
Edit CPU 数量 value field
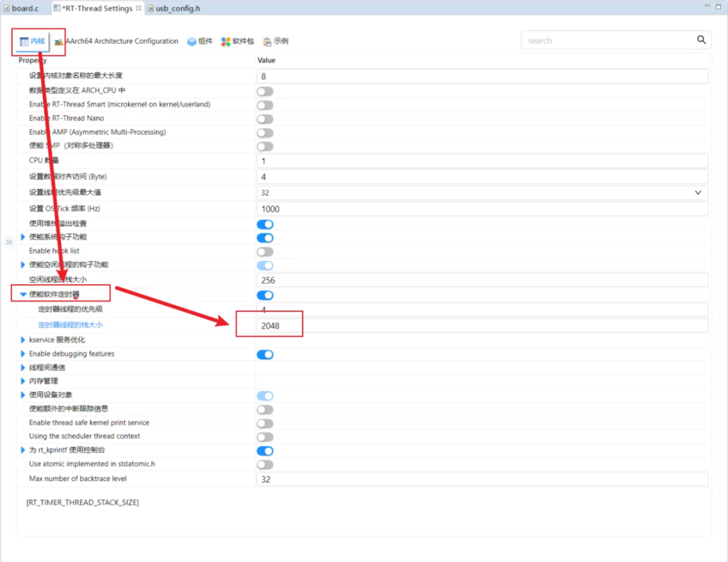482,161
